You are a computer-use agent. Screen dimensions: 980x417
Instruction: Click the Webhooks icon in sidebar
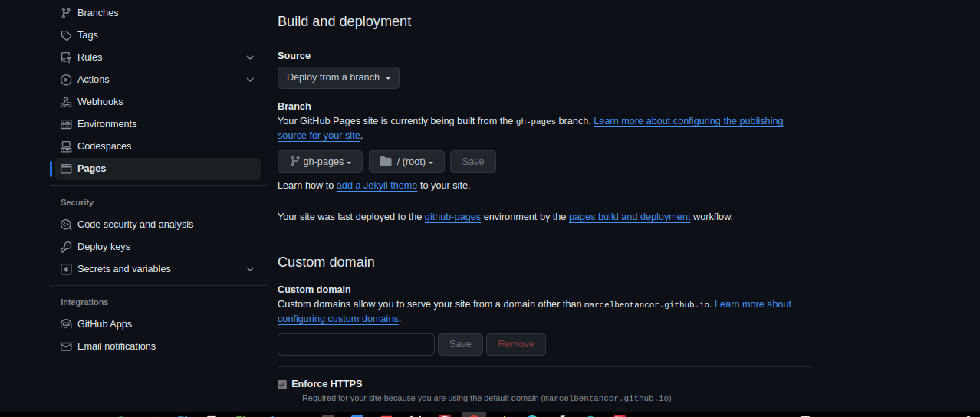[x=66, y=102]
